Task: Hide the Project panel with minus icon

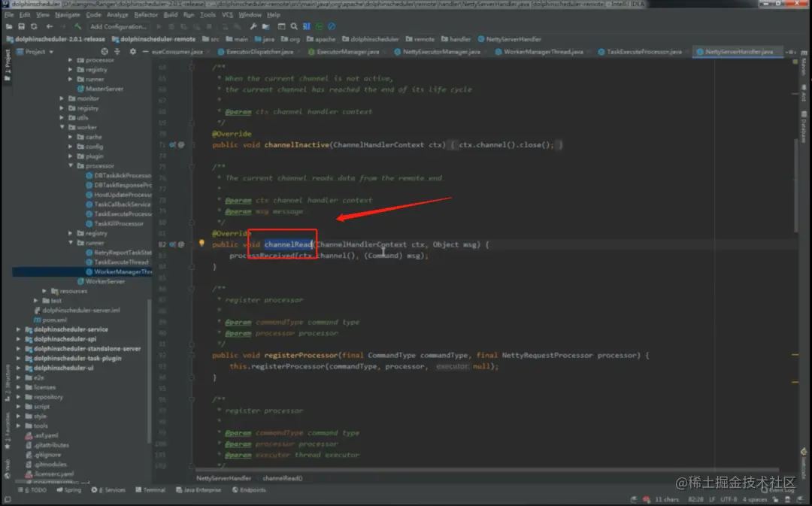Action: [146, 52]
